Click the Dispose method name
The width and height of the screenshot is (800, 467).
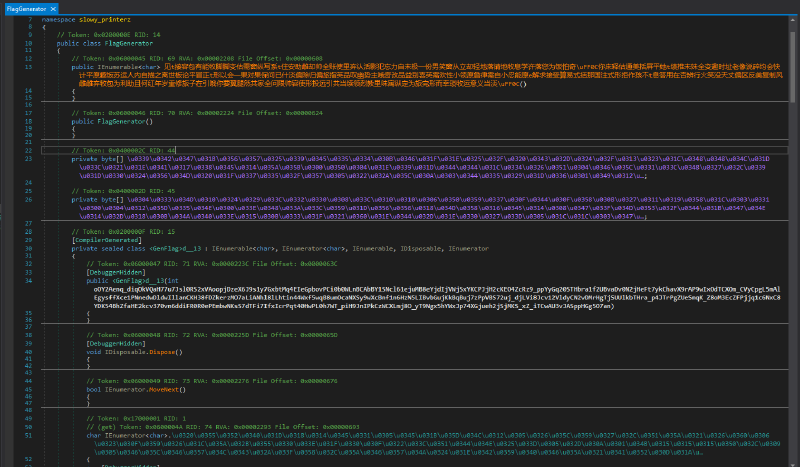click(x=162, y=351)
